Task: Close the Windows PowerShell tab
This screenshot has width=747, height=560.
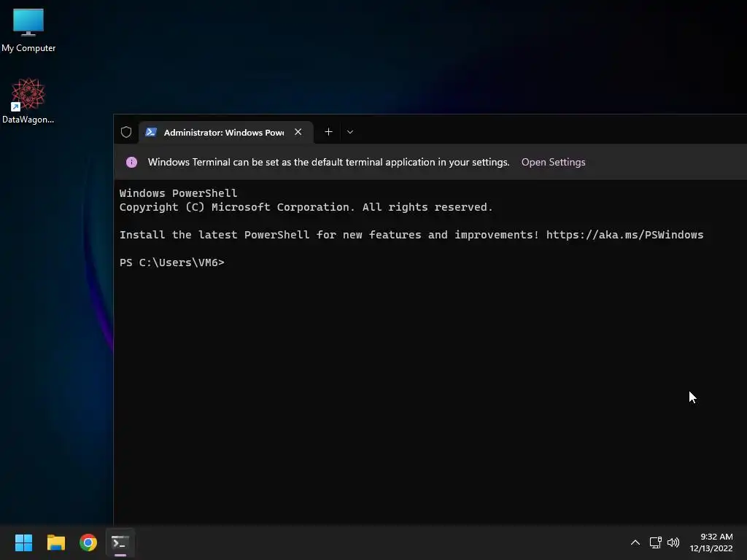Action: tap(298, 132)
